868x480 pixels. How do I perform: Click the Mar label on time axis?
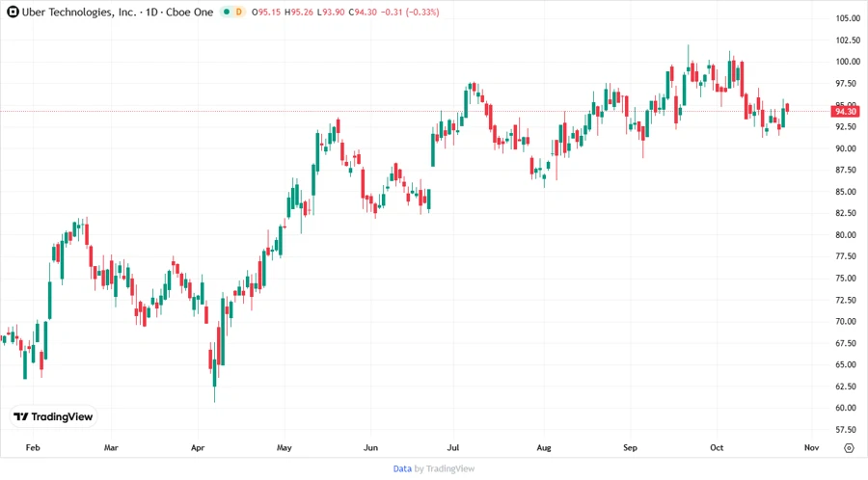coord(111,448)
